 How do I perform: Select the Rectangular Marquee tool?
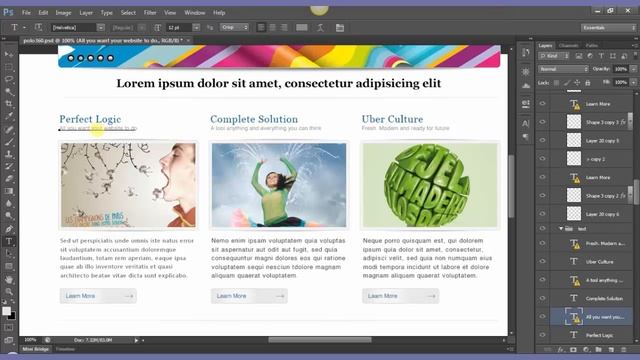click(x=9, y=67)
